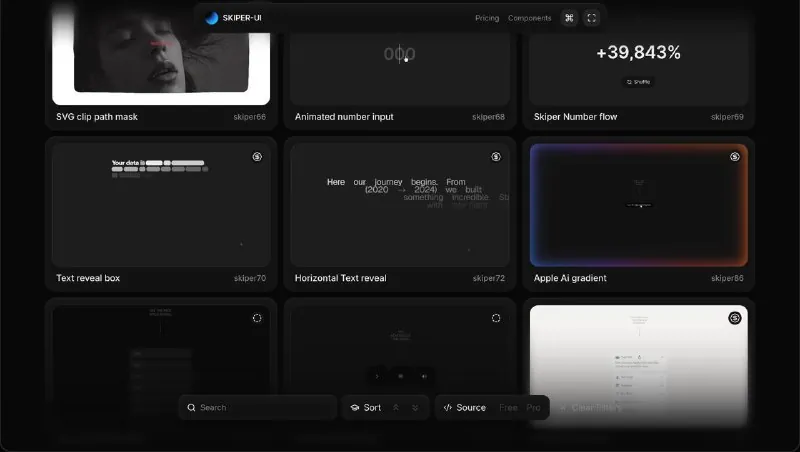Viewport: 800px width, 452px height.
Task: Sort descending with the down chevron
Action: pos(415,408)
